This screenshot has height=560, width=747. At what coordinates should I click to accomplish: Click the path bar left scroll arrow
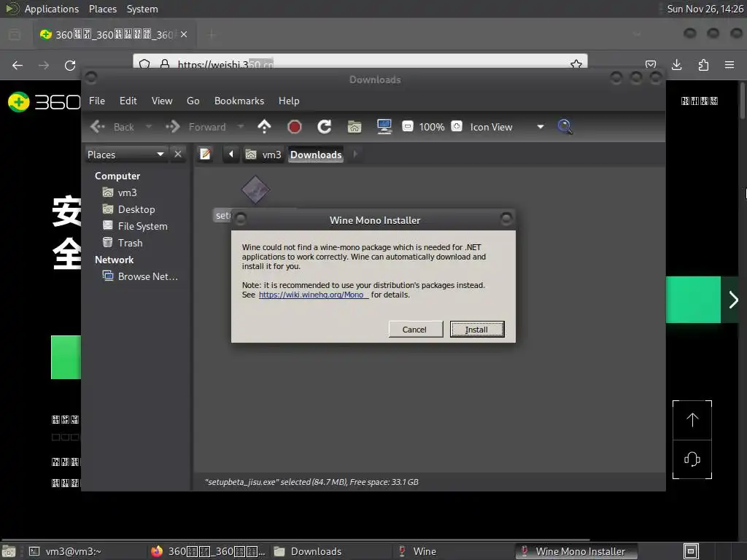coord(231,155)
